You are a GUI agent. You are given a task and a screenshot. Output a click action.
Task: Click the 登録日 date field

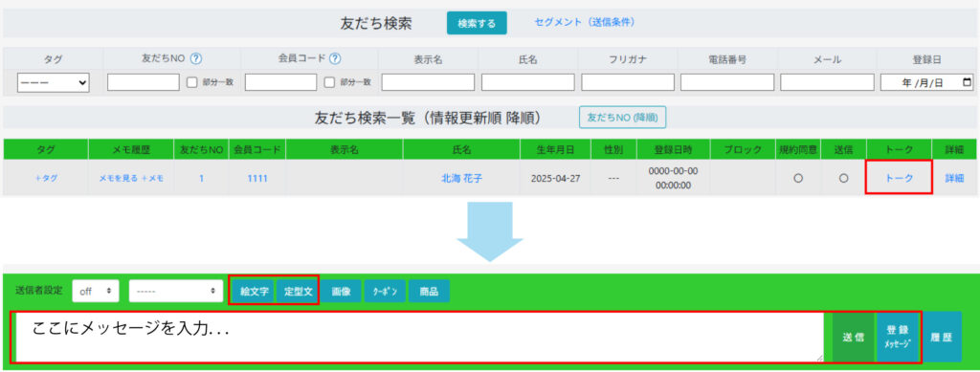926,83
